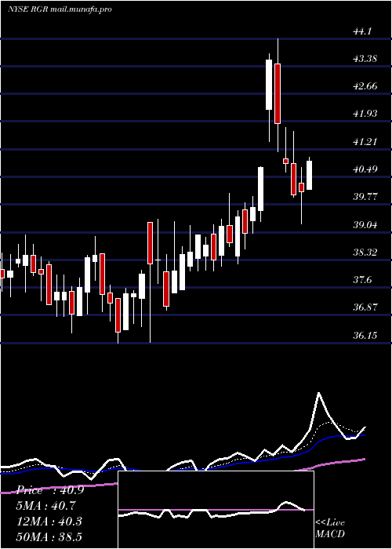Select the 38.32 price axis label
The image size is (392, 549).
coord(365,252)
